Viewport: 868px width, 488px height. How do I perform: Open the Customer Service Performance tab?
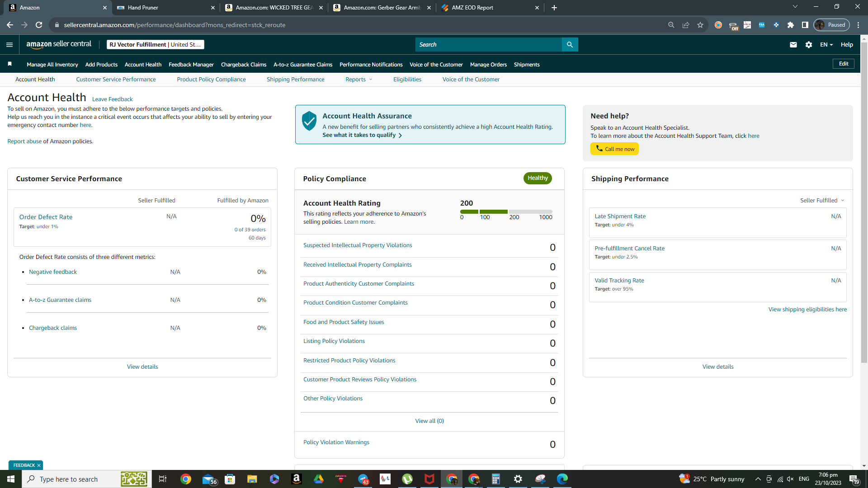(x=116, y=79)
